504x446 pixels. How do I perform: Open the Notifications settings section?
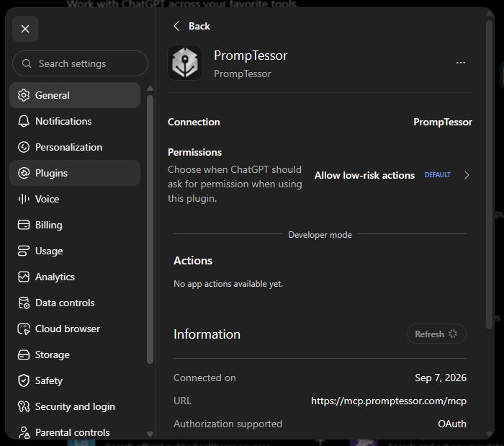click(x=75, y=121)
